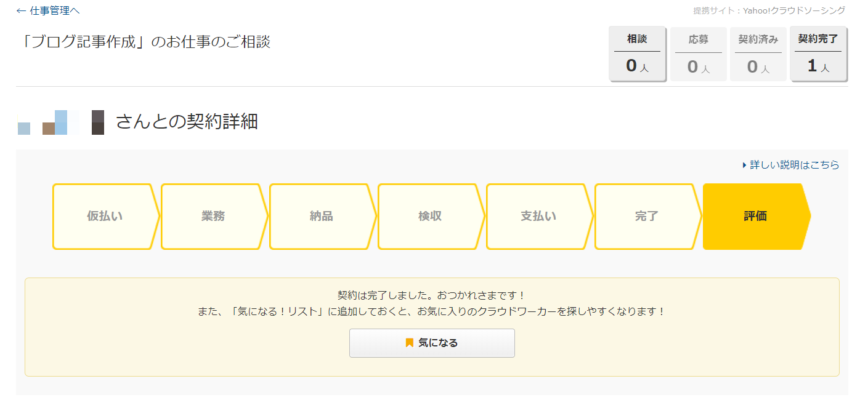The height and width of the screenshot is (400, 868).
Task: Select the 完了 step
Action: coord(647,217)
